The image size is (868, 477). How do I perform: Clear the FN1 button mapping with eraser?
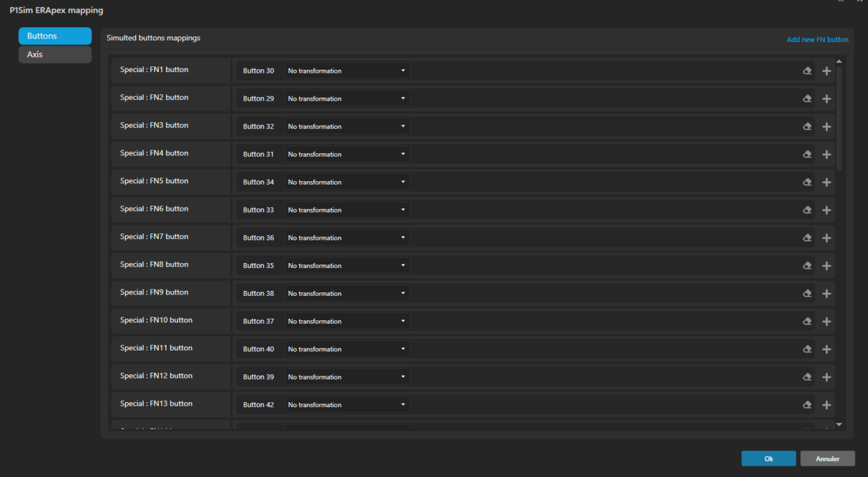(x=806, y=71)
